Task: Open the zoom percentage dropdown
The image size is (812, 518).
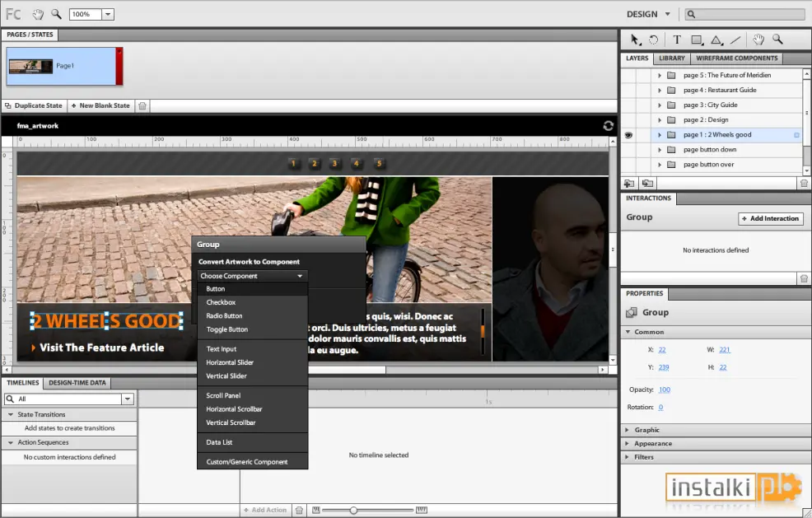Action: tap(108, 15)
